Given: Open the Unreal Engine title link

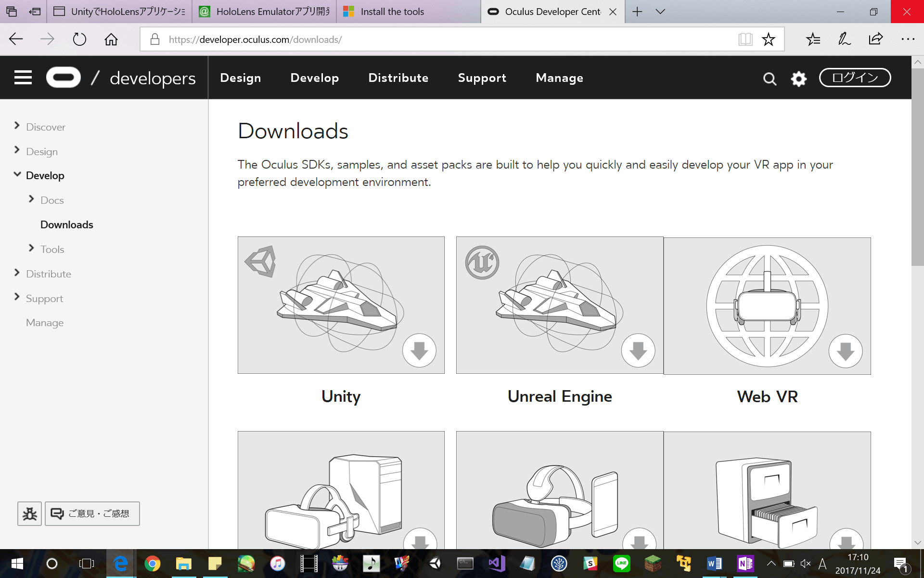Looking at the screenshot, I should click(560, 396).
